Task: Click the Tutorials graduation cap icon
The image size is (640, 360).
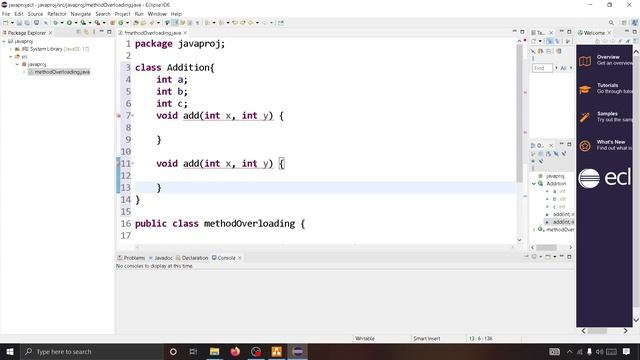Action: 585,89
